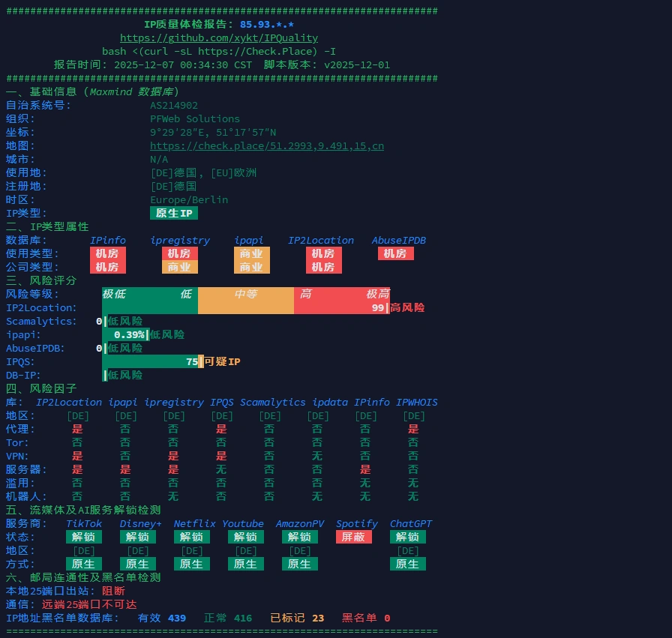This screenshot has width=672, height=638.
Task: Select the Netflix 解锁 status badge
Action: point(191,538)
